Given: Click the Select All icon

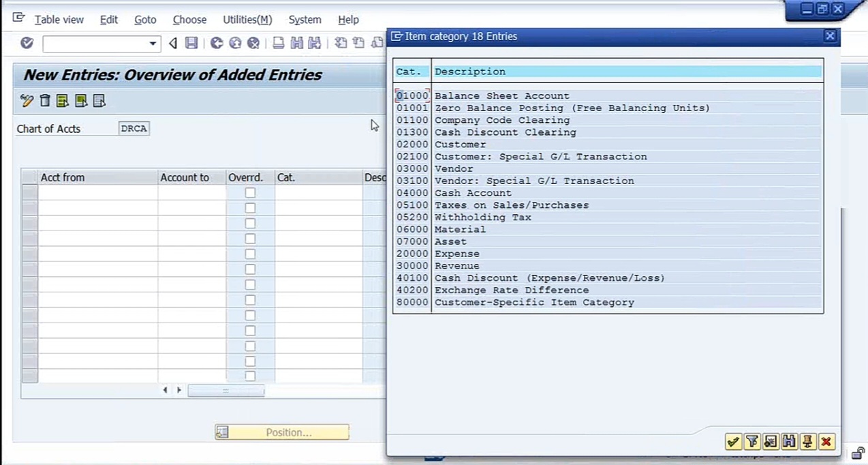Looking at the screenshot, I should coord(63,101).
